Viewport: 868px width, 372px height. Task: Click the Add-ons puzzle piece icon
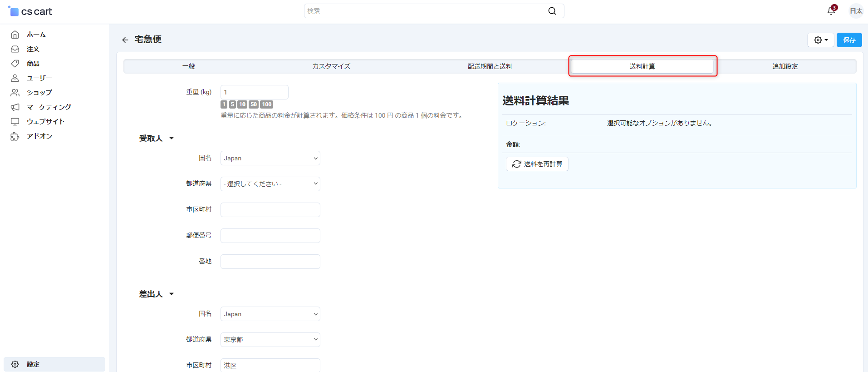[15, 136]
